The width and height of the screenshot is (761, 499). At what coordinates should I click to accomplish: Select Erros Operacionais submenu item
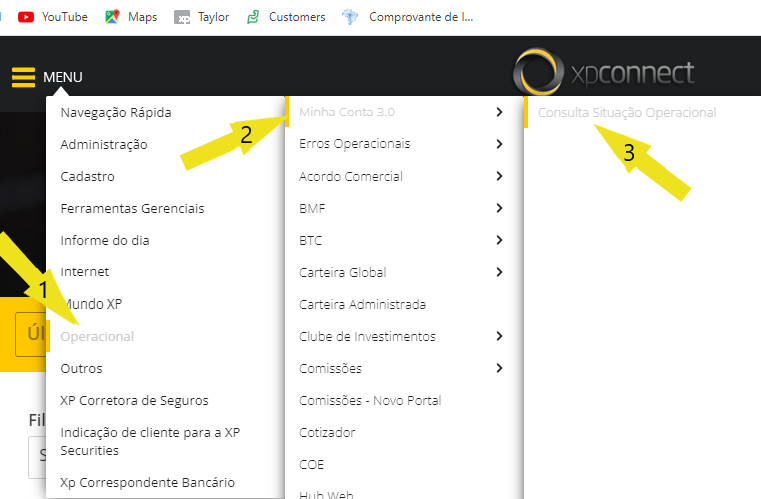355,144
